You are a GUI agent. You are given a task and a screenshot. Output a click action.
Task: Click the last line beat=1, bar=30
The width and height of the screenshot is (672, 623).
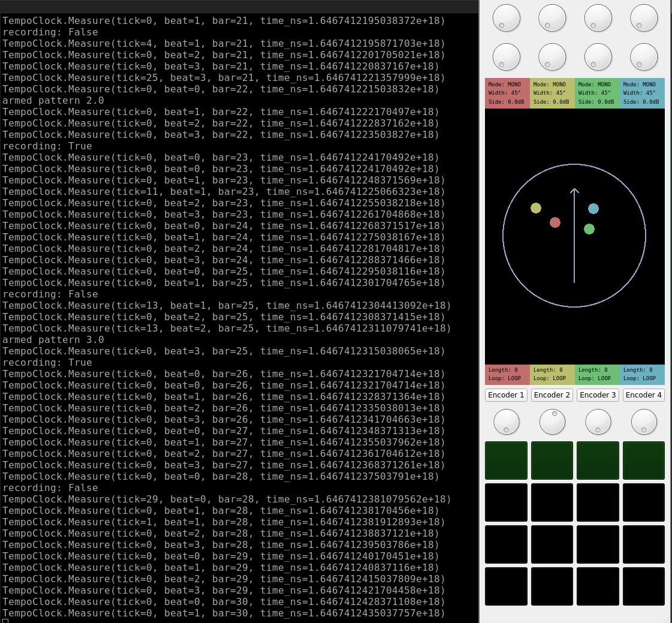224,613
